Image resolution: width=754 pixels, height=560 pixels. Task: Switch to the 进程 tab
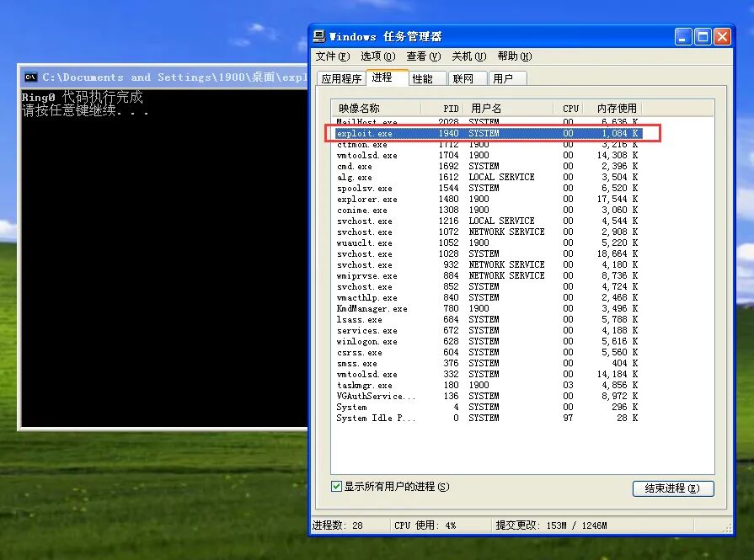pyautogui.click(x=387, y=77)
